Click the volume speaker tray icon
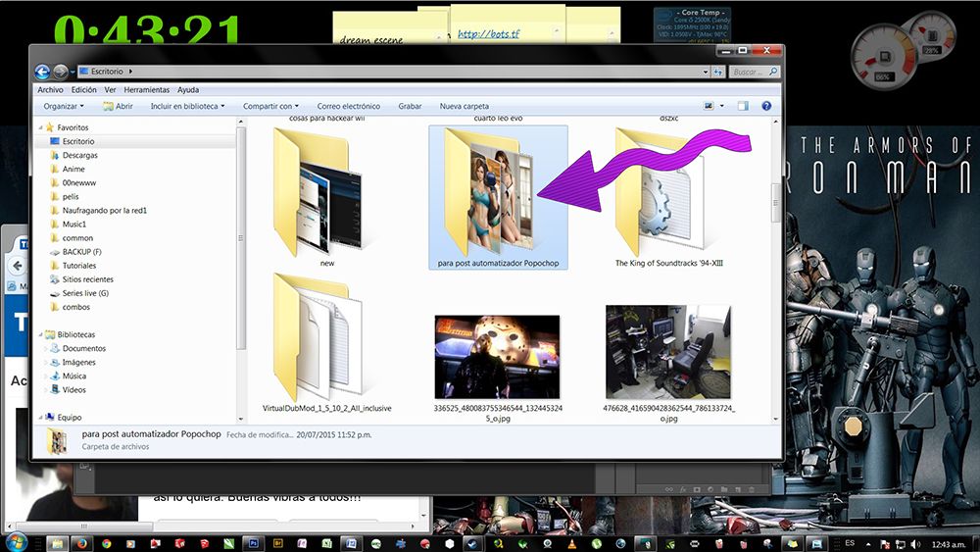This screenshot has height=552, width=980. tap(915, 544)
